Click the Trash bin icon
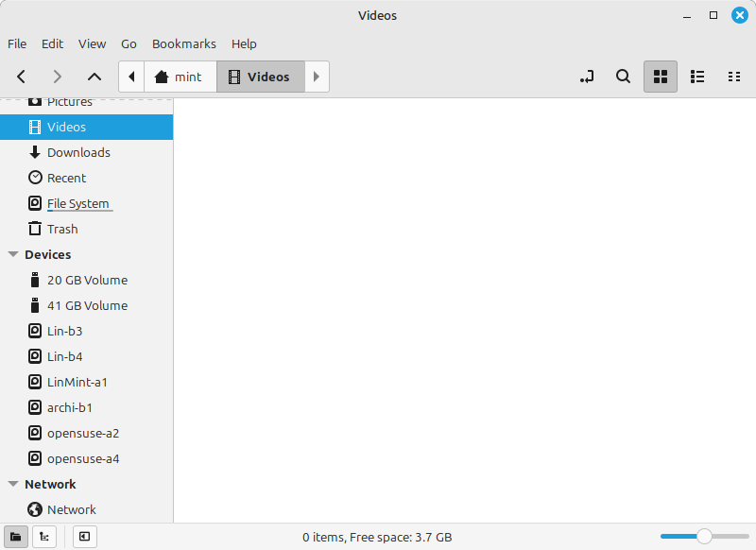 (35, 229)
